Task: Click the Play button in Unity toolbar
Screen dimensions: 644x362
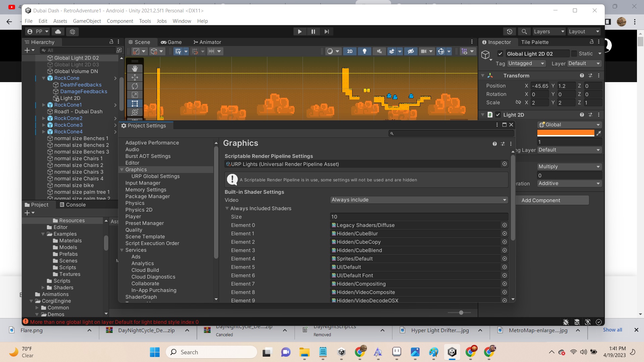Action: coord(300,32)
